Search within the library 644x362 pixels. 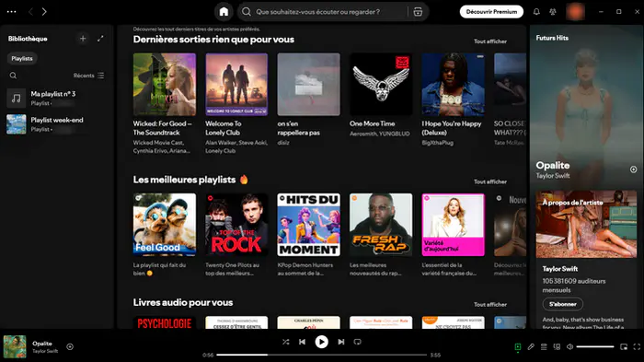[13, 76]
